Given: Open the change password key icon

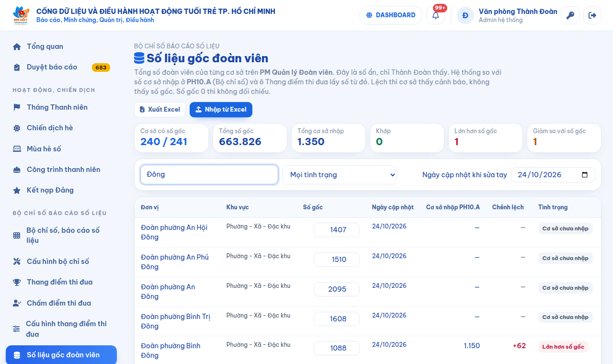Looking at the screenshot, I should [x=570, y=15].
